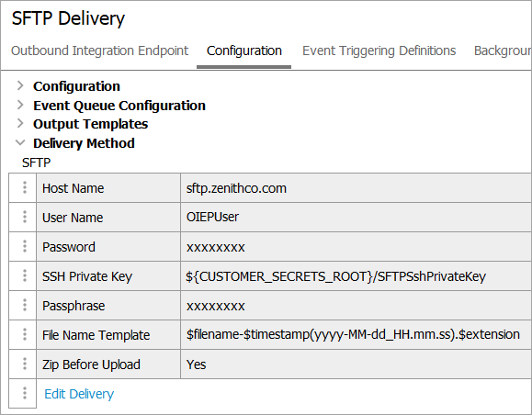The image size is (532, 415).
Task: Click the handle icon beside Zip Before Upload
Action: pyautogui.click(x=25, y=364)
